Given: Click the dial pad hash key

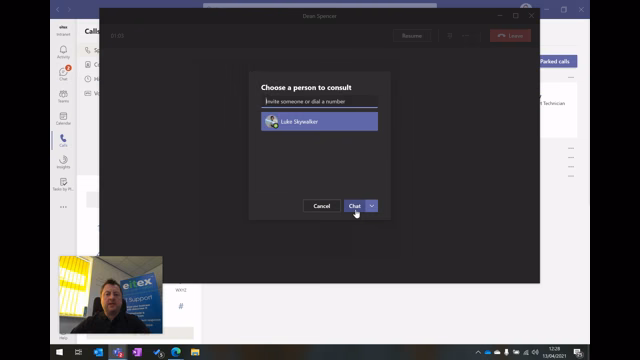Looking at the screenshot, I should (181, 306).
